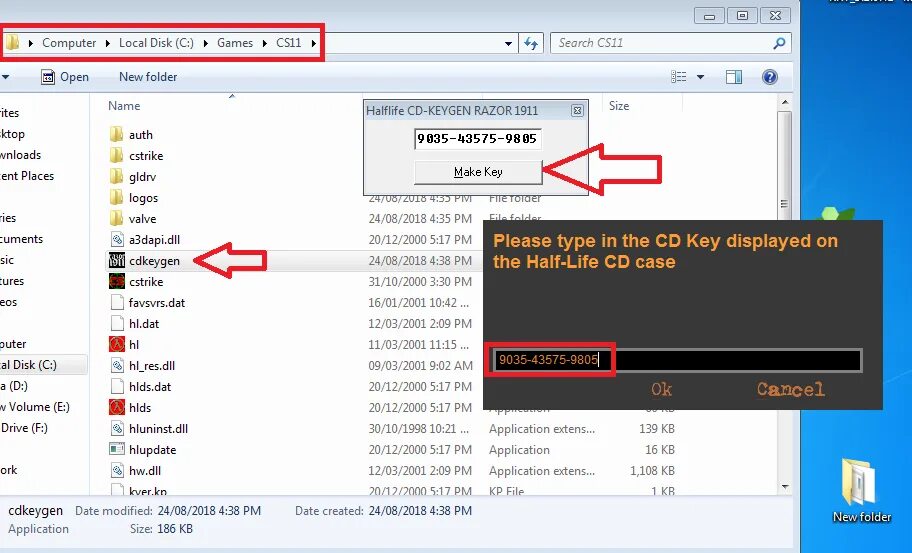The width and height of the screenshot is (912, 553).
Task: Click Computer in the address breadcrumb
Action: (69, 43)
